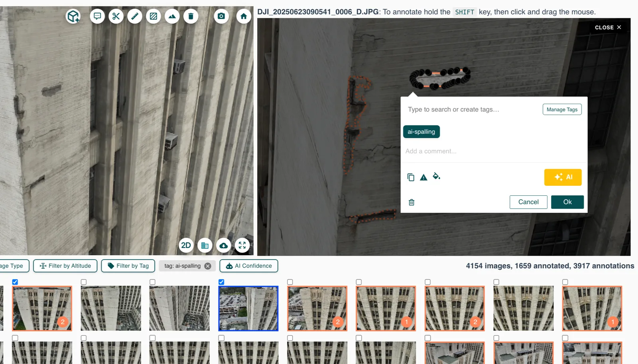Open the blue-highlighted selected thumbnail
The height and width of the screenshot is (364, 638).
248,308
